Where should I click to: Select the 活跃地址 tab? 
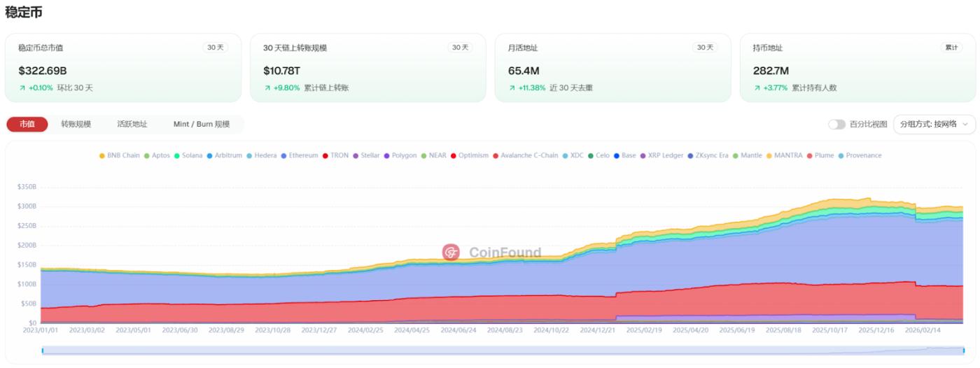pos(132,124)
